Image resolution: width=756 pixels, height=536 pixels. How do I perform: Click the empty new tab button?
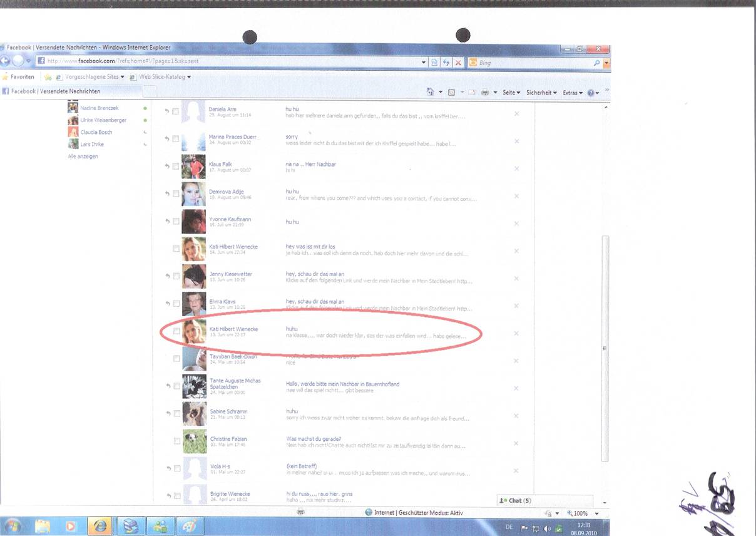[150, 92]
